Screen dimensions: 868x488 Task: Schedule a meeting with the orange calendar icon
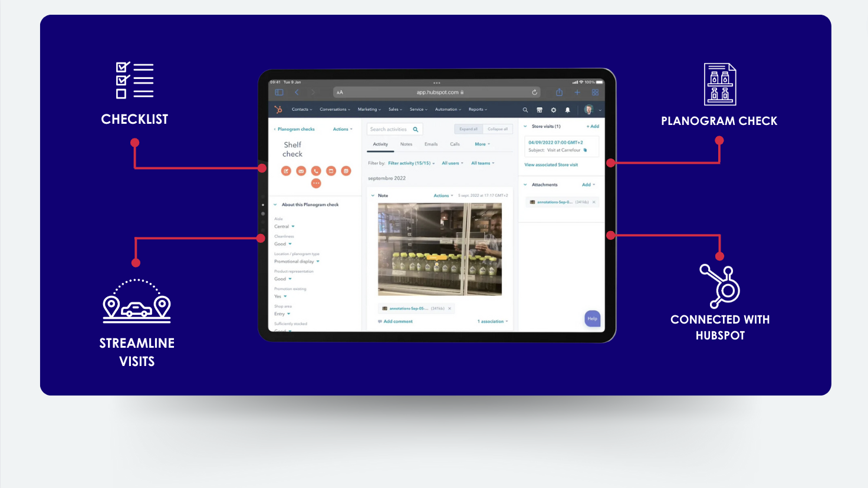[x=346, y=171]
